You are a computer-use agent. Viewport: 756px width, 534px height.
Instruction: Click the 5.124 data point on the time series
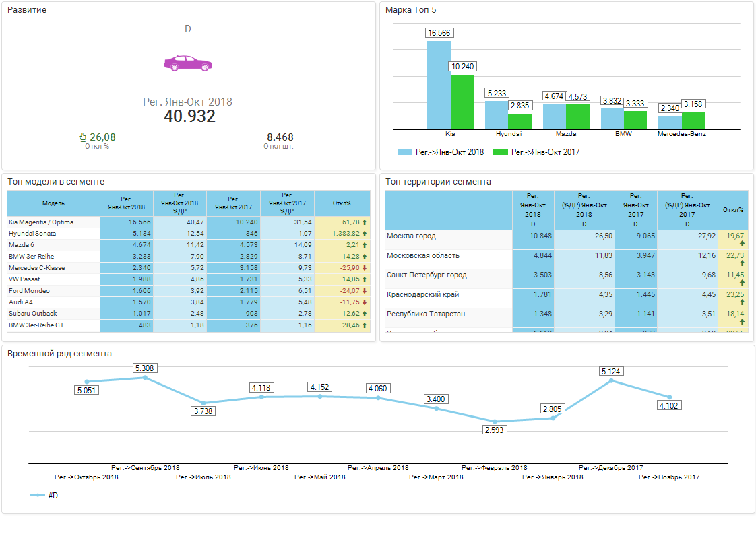[611, 380]
